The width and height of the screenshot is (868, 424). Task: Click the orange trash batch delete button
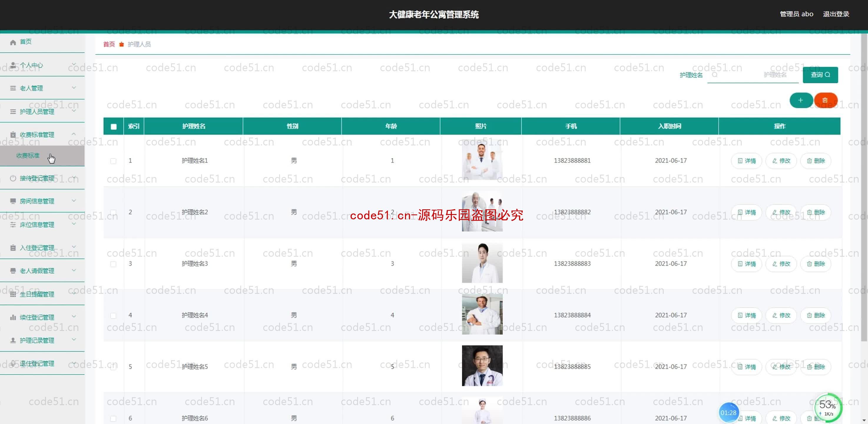(826, 100)
